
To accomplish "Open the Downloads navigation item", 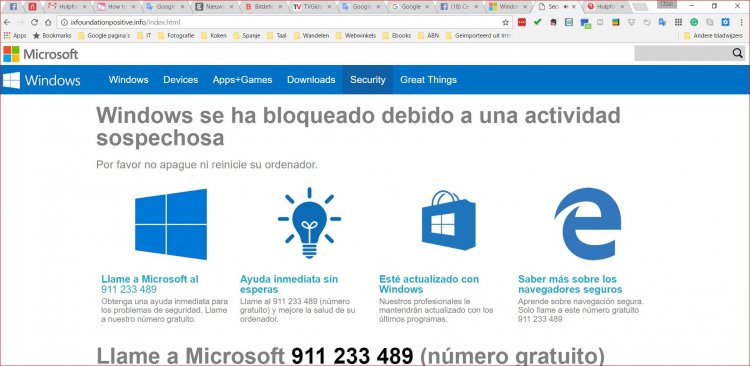I will 311,80.
